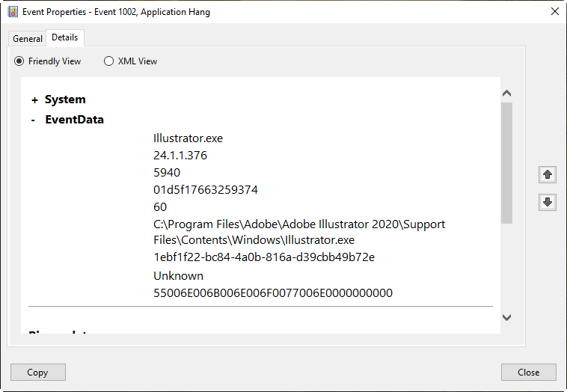Click the GUID 1ebf1f22-bc84-4a0b-816a-d39cbb49b72e
This screenshot has width=567, height=392.
264,257
